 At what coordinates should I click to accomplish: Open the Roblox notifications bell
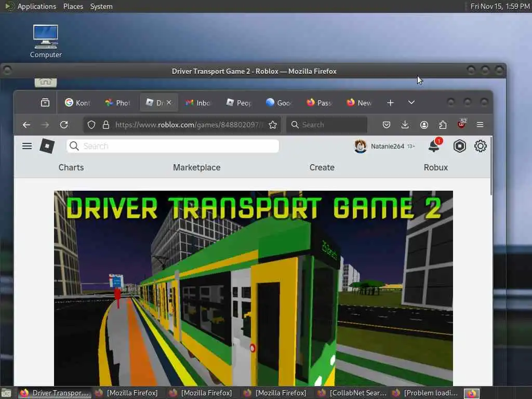pyautogui.click(x=434, y=146)
